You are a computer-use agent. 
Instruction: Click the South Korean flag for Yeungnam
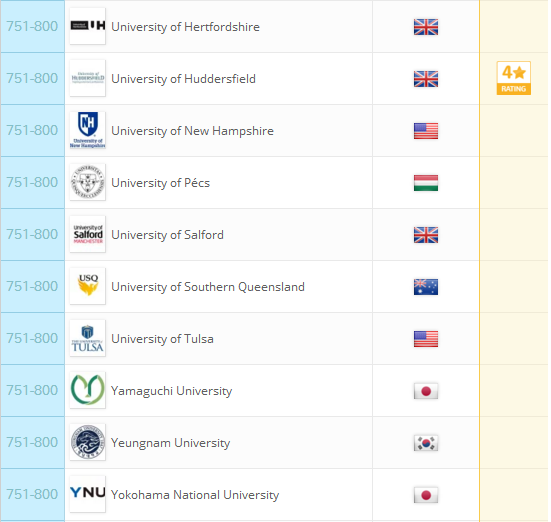(x=426, y=443)
